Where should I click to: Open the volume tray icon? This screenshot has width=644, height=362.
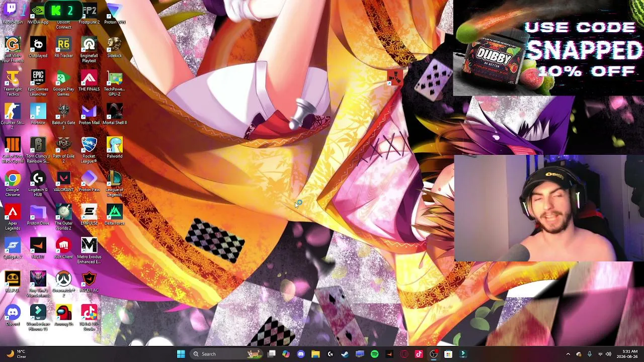pos(608,354)
